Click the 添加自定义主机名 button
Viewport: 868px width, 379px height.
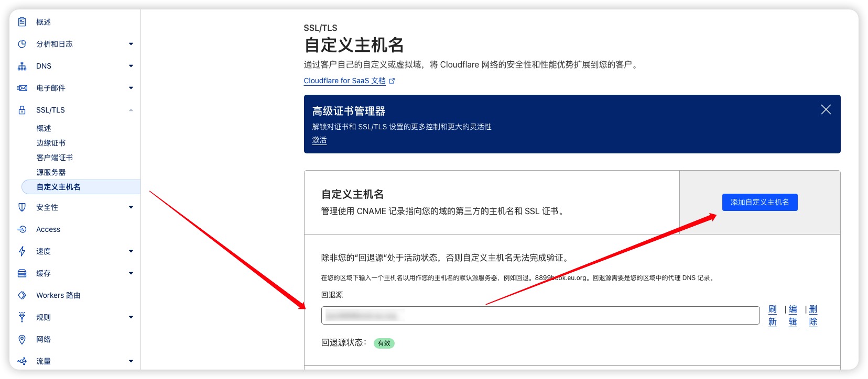coord(759,202)
